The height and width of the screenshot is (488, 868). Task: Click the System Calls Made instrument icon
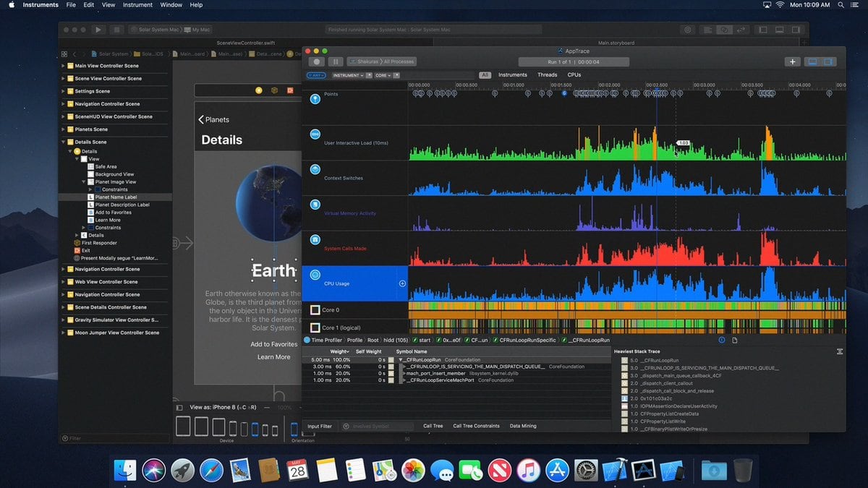[x=315, y=239]
